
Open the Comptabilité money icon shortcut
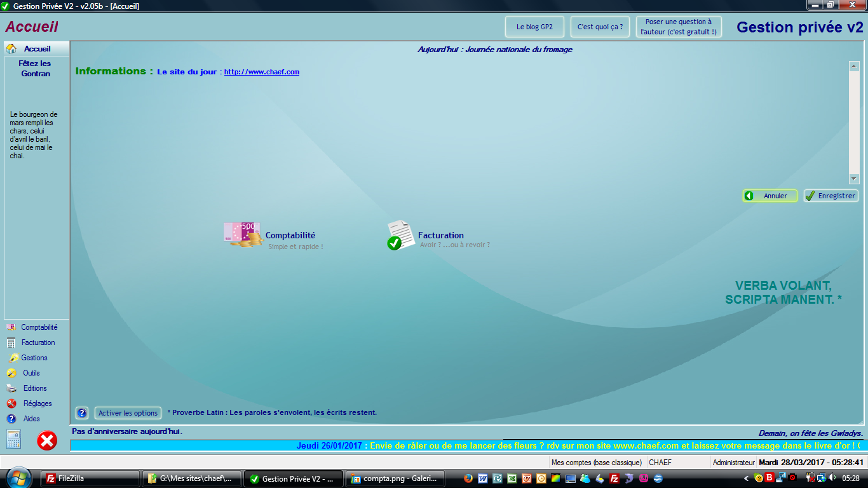(243, 234)
